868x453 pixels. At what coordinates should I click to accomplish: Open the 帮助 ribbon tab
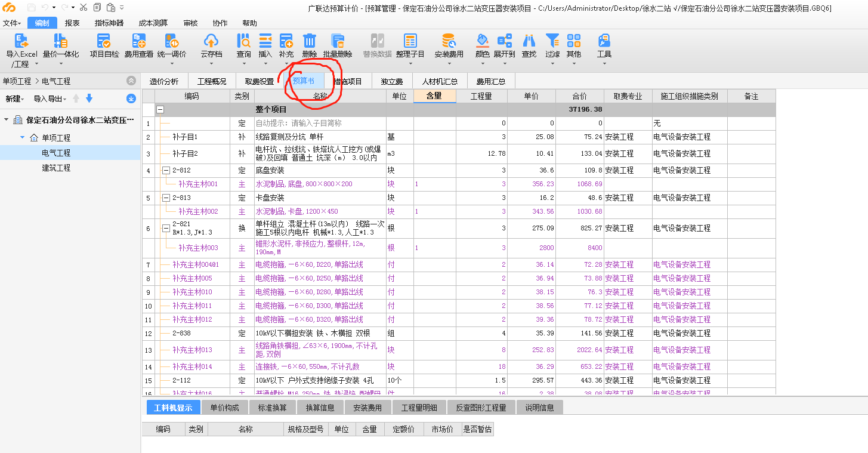(250, 23)
